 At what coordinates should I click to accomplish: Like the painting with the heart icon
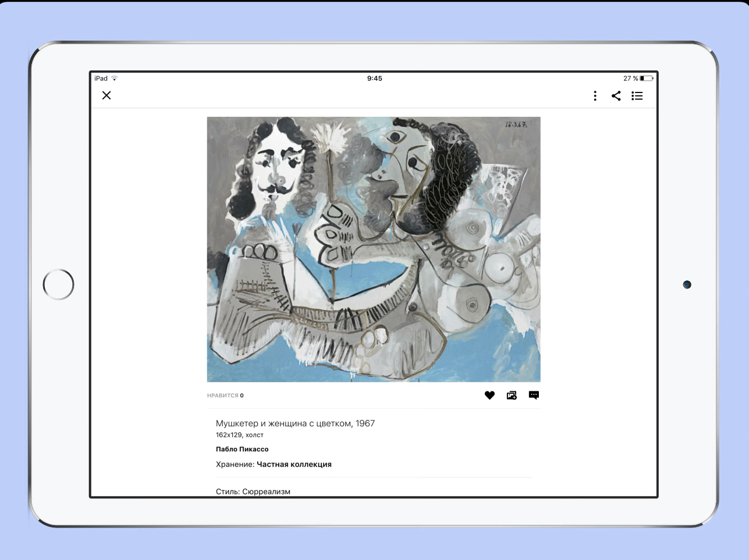pos(489,395)
